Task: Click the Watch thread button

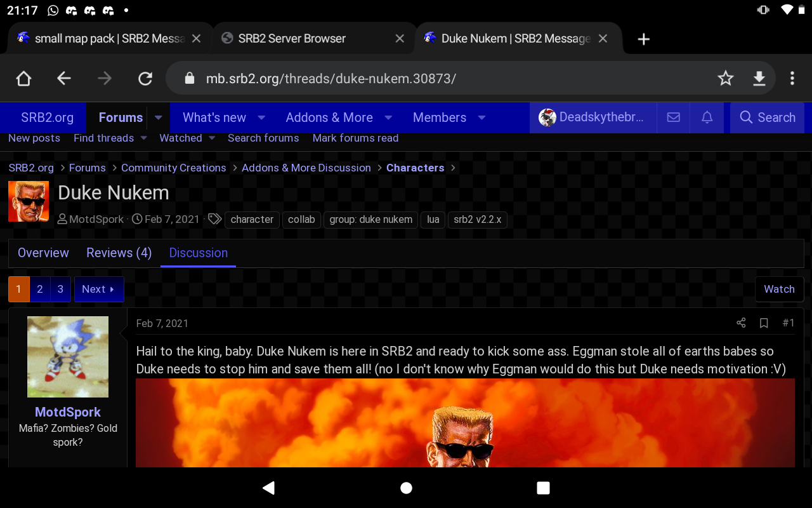Action: pyautogui.click(x=779, y=289)
